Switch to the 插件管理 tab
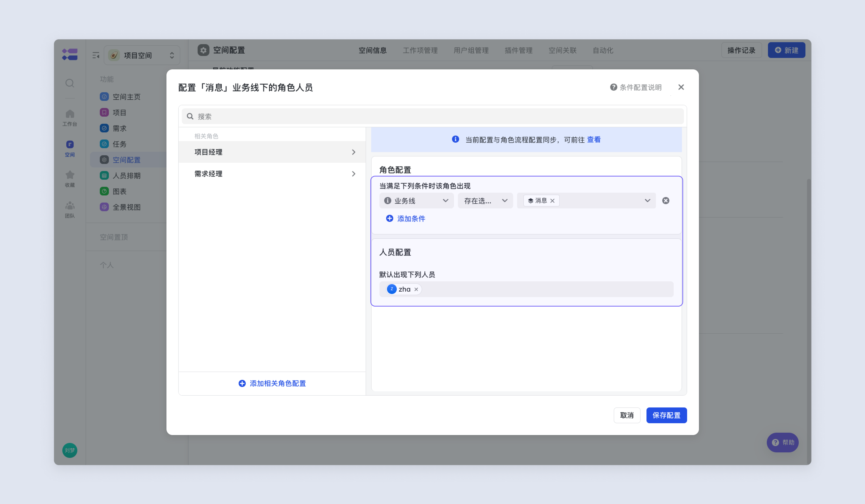 [518, 50]
